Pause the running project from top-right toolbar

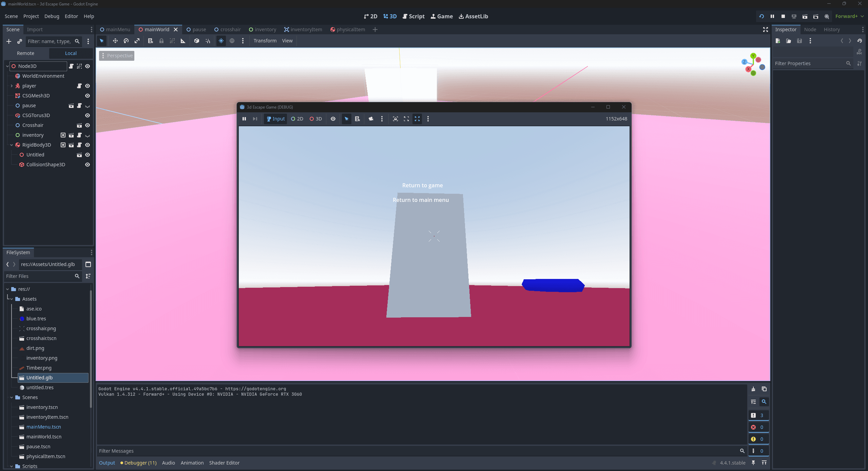[772, 16]
